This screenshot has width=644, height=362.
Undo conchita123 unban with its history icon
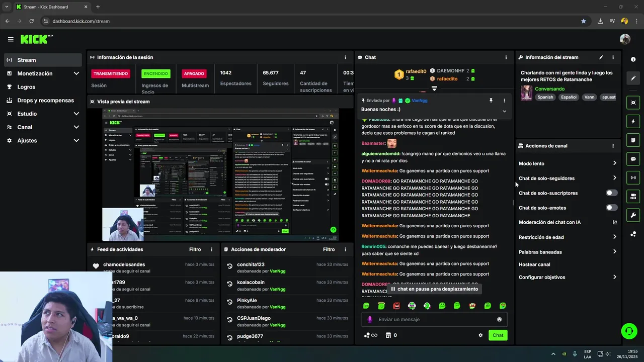coord(229,266)
